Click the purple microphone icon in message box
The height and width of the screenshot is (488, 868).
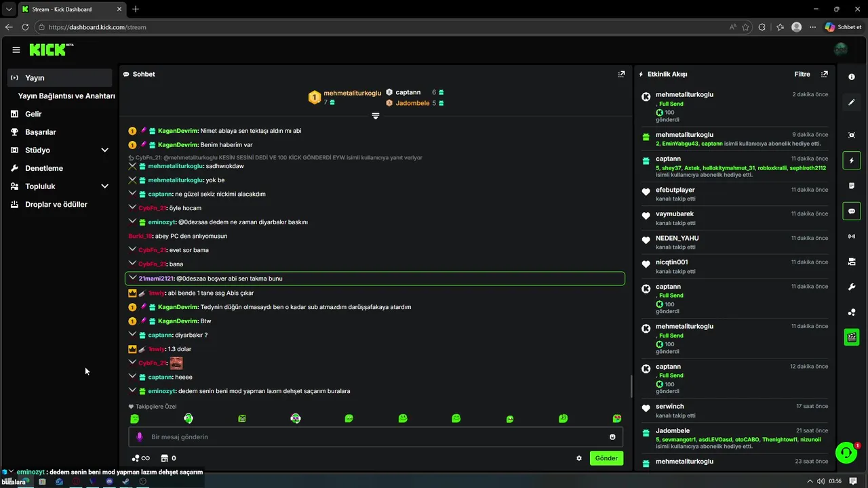tap(139, 437)
